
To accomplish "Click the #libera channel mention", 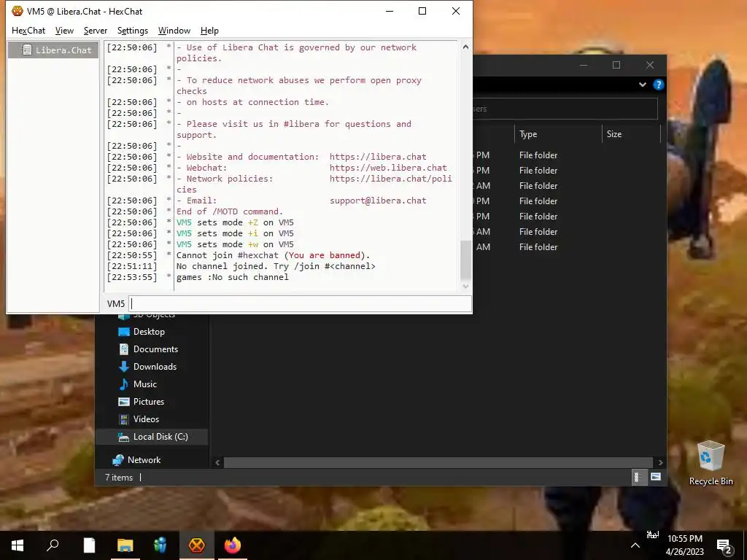I will pos(301,124).
